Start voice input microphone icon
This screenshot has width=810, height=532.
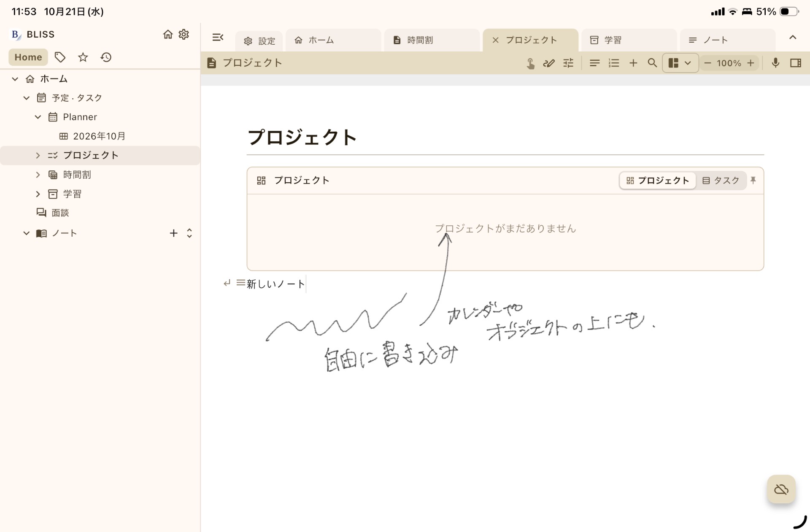click(775, 63)
